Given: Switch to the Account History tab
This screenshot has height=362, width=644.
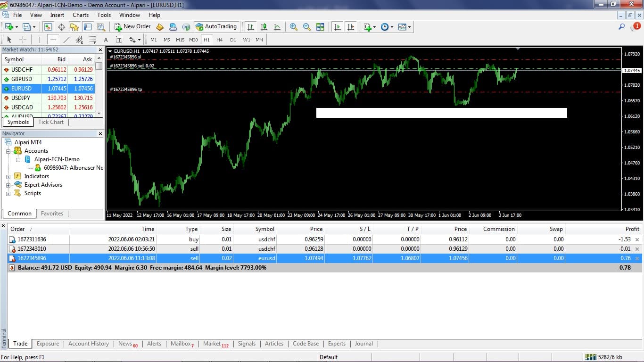Looking at the screenshot, I should tap(89, 344).
